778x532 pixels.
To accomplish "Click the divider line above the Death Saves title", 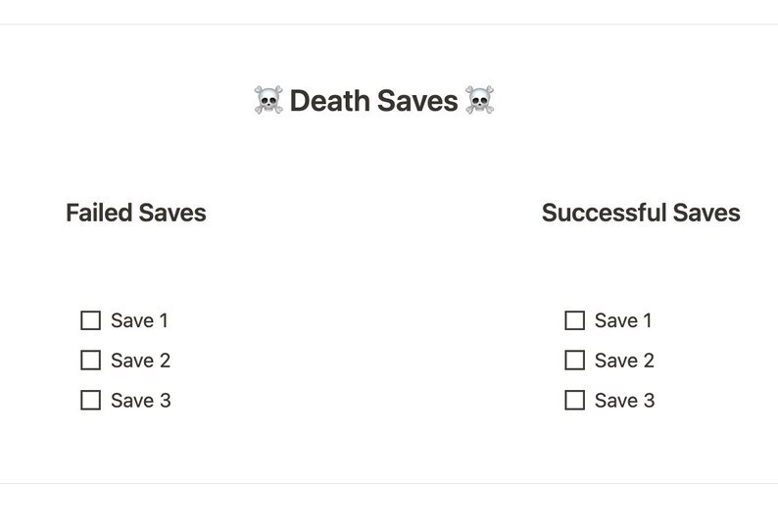I will coord(389,24).
